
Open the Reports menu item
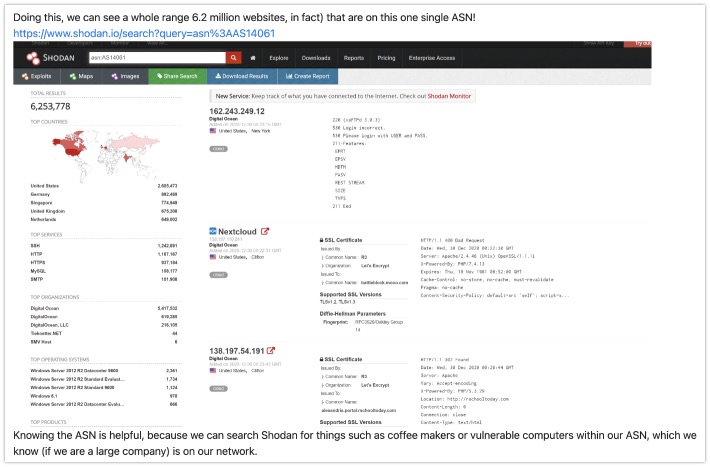pos(354,58)
